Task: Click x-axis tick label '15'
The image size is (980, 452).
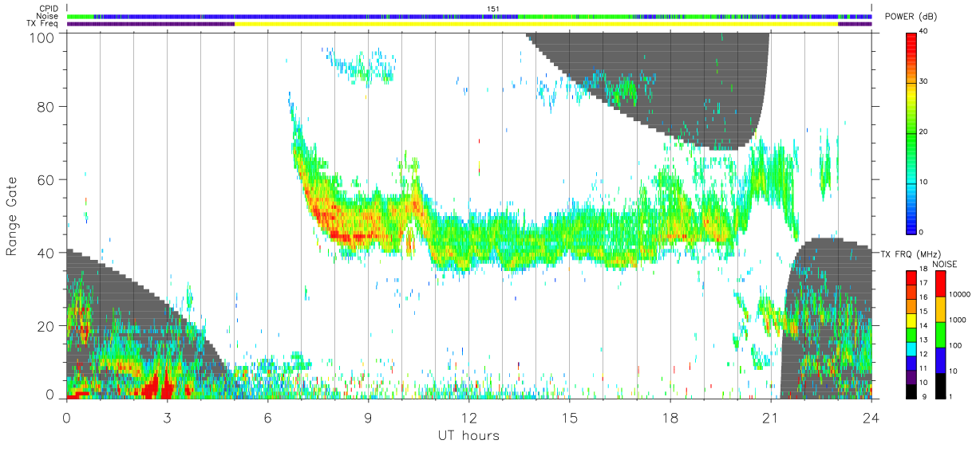Action: [x=570, y=417]
